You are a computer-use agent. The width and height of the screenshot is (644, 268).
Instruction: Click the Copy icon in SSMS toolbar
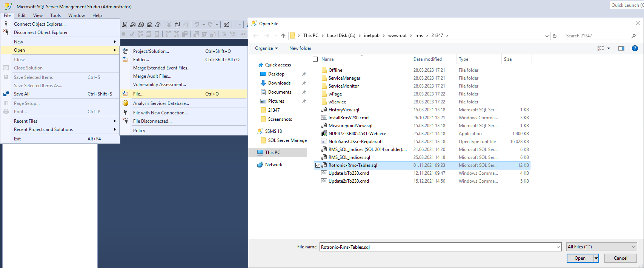click(177, 25)
